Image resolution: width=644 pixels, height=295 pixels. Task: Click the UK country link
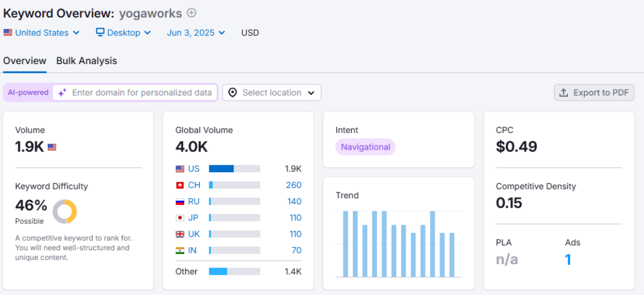[194, 234]
